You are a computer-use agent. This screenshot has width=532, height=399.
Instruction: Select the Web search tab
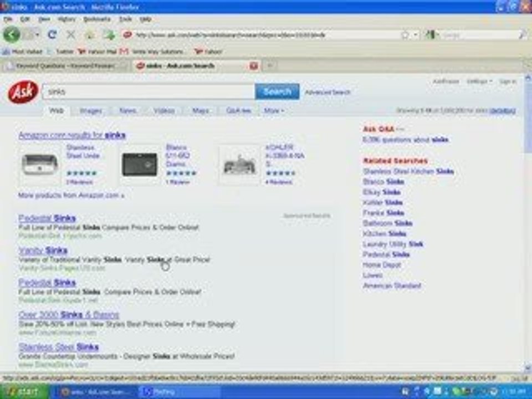(x=57, y=111)
